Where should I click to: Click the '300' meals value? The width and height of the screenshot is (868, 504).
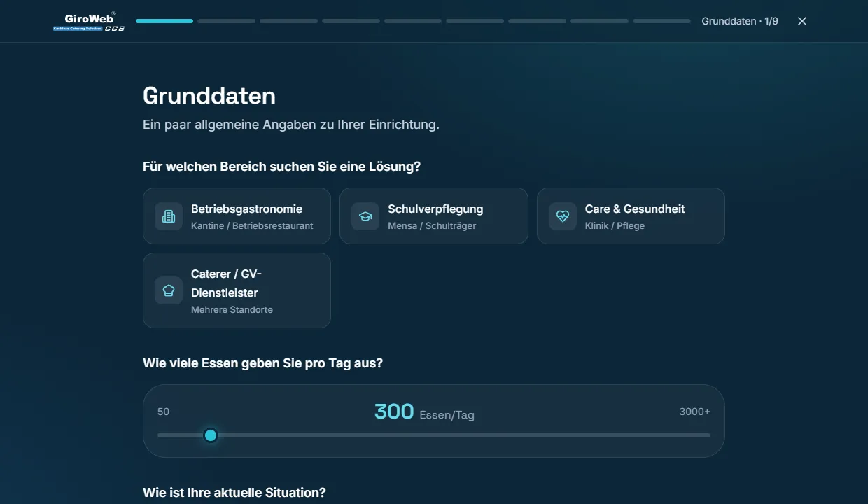394,412
